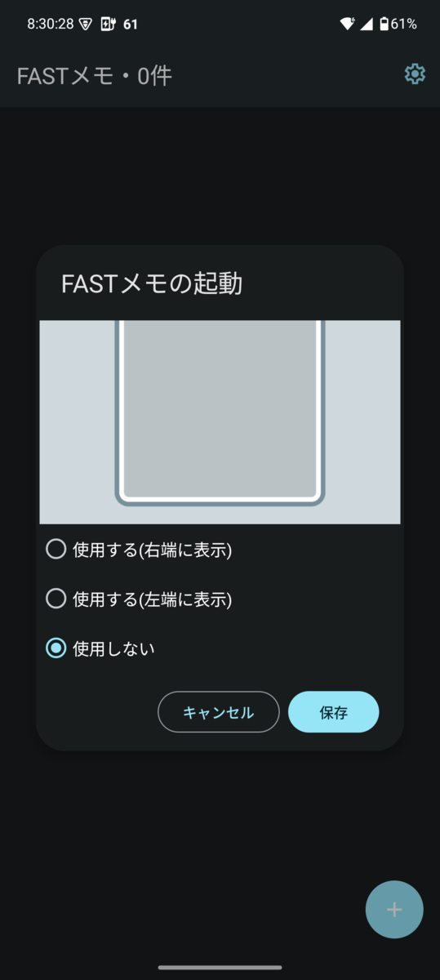Viewport: 440px width, 980px height.
Task: Tap the 使用する(右端に表示) label text
Action: point(153,550)
